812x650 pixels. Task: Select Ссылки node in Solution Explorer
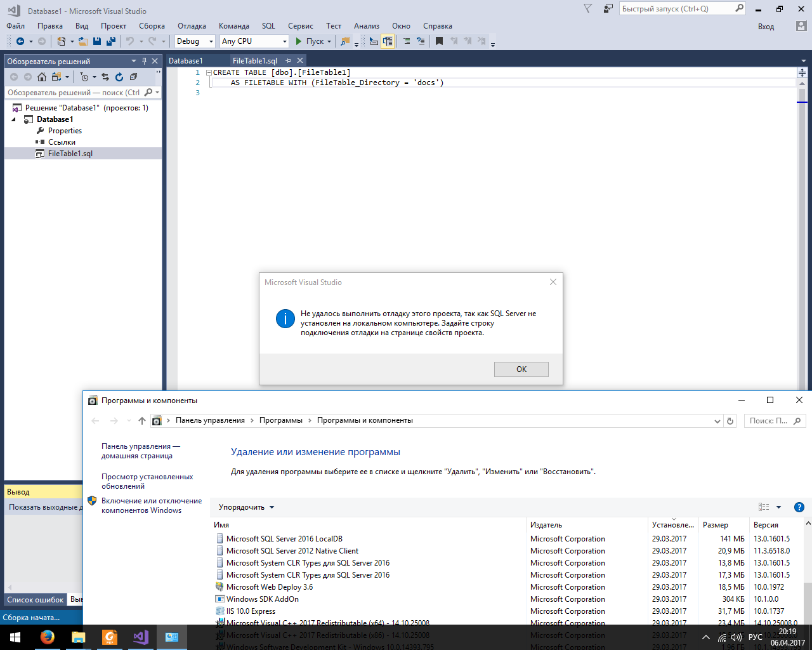point(62,142)
